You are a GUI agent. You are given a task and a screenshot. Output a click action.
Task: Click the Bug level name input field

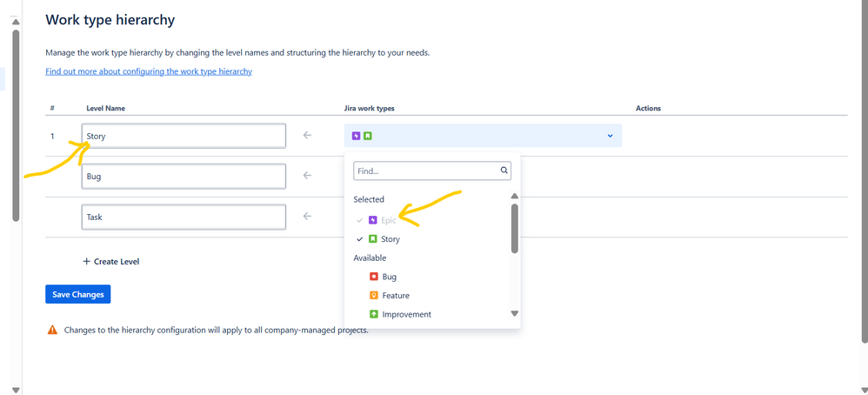(x=184, y=177)
